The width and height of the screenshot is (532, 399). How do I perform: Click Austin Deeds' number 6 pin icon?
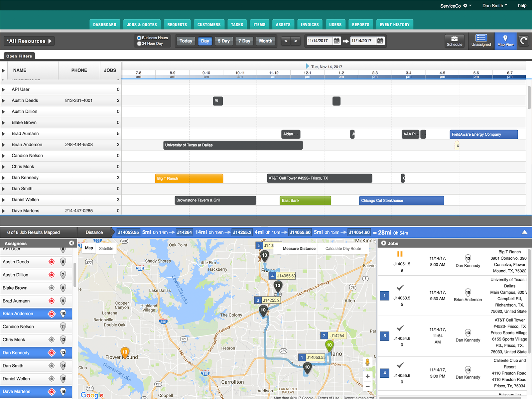tap(63, 262)
